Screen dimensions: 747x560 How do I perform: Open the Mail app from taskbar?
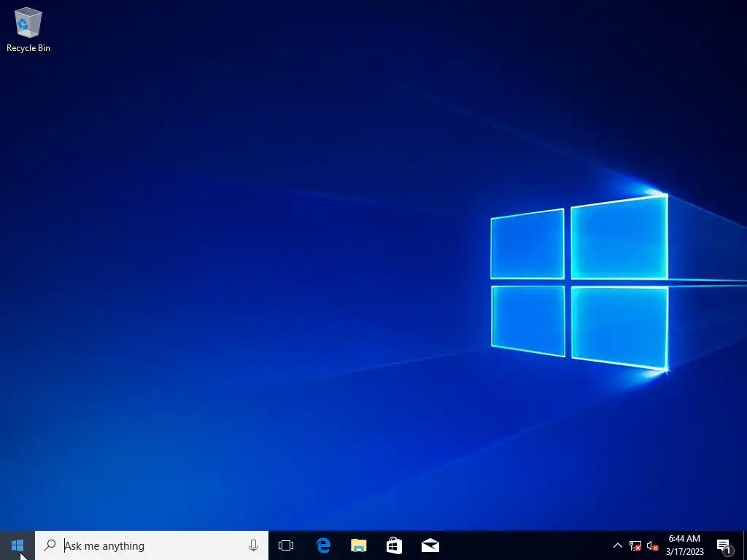[x=430, y=545]
